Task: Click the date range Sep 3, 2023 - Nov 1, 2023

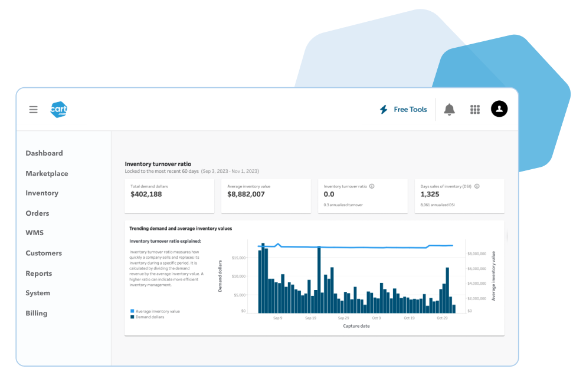Action: pyautogui.click(x=230, y=171)
